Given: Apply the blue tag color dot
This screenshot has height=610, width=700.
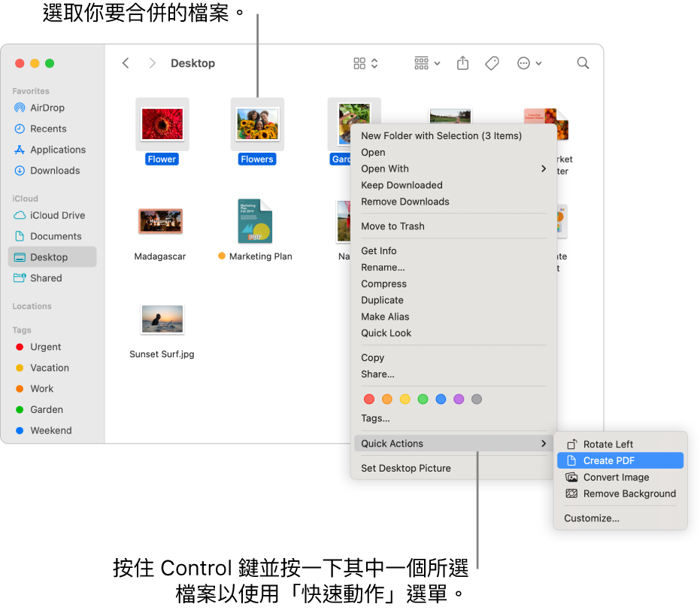Looking at the screenshot, I should point(441,399).
